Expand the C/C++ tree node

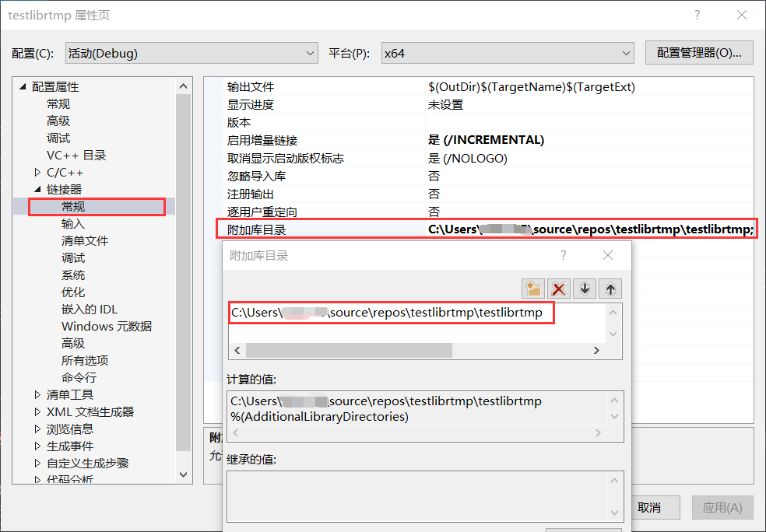(x=37, y=172)
